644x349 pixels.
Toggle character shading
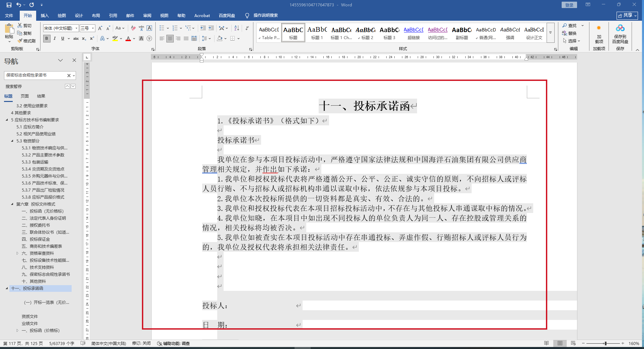pyautogui.click(x=141, y=38)
